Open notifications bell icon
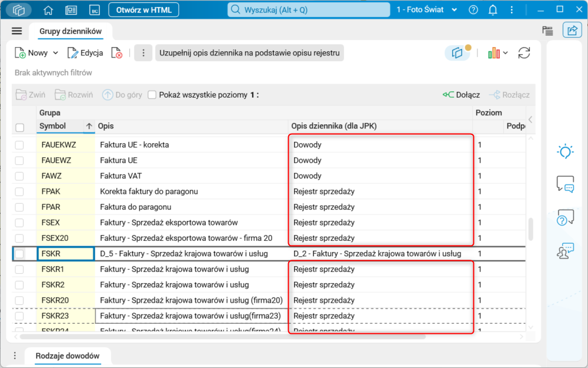Viewport: 588px width, 368px height. 493,10
